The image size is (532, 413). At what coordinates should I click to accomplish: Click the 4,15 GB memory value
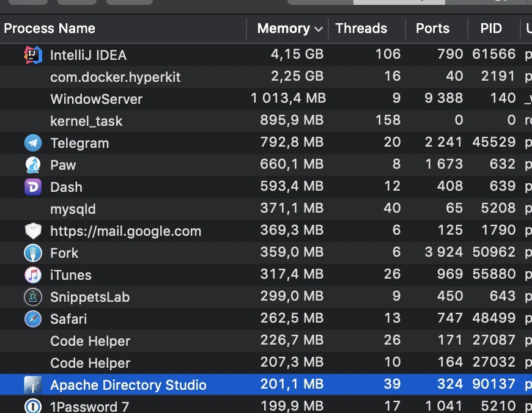(297, 54)
